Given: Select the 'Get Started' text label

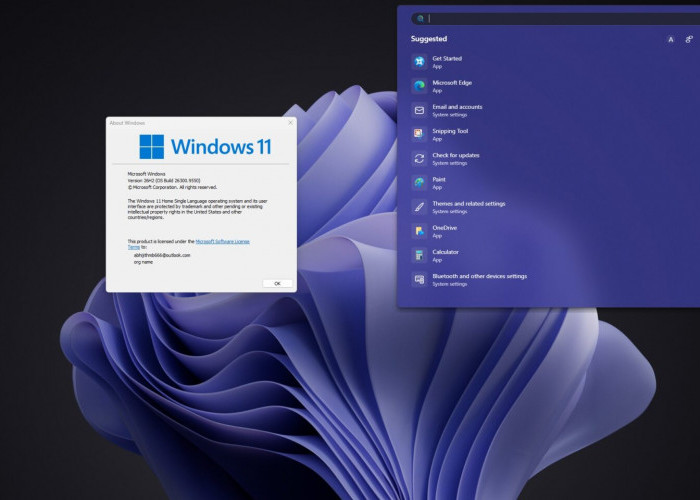Looking at the screenshot, I should tap(447, 58).
